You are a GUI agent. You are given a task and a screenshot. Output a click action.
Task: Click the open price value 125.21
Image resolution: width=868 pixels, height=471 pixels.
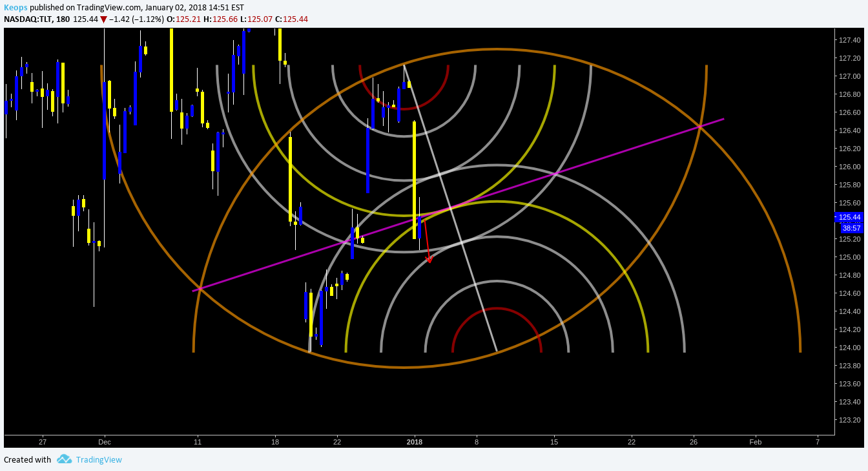187,19
